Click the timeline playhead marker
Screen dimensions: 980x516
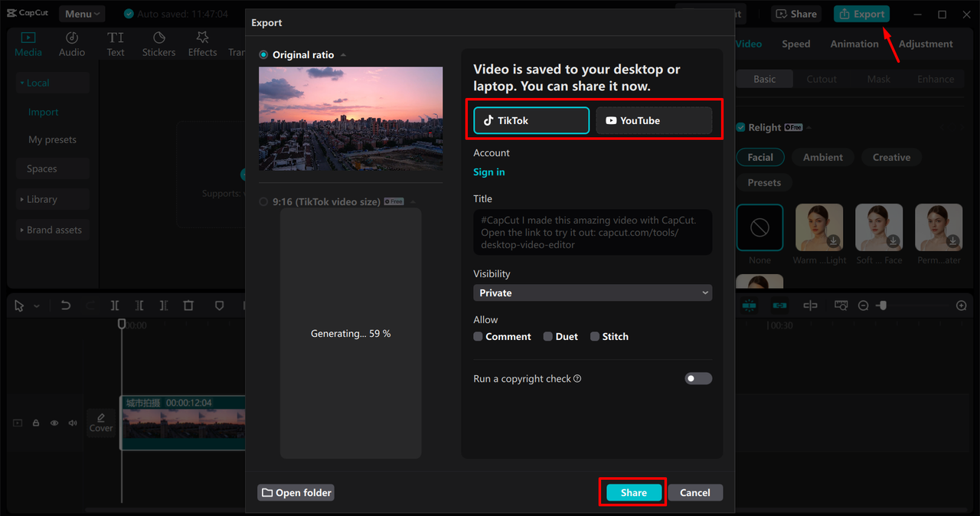click(x=121, y=325)
